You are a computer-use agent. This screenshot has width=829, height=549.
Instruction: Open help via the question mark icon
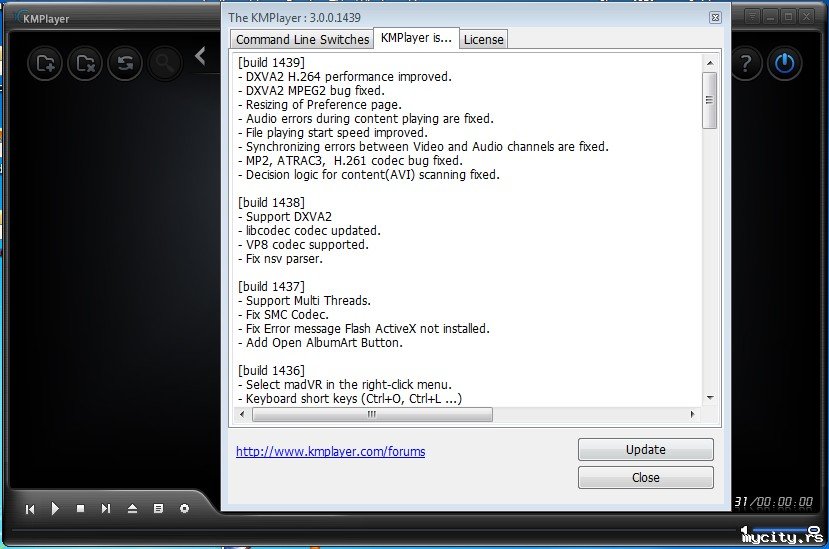click(745, 63)
